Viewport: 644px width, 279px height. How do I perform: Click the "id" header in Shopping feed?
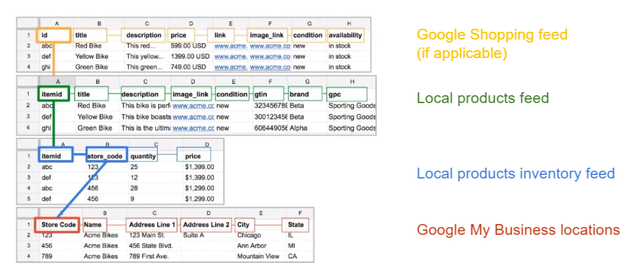53,35
